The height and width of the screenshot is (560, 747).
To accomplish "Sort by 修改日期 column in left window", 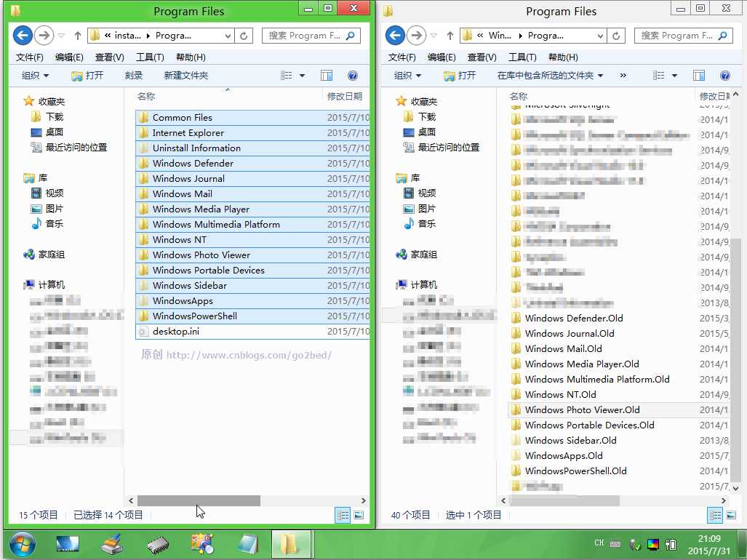I will [346, 96].
